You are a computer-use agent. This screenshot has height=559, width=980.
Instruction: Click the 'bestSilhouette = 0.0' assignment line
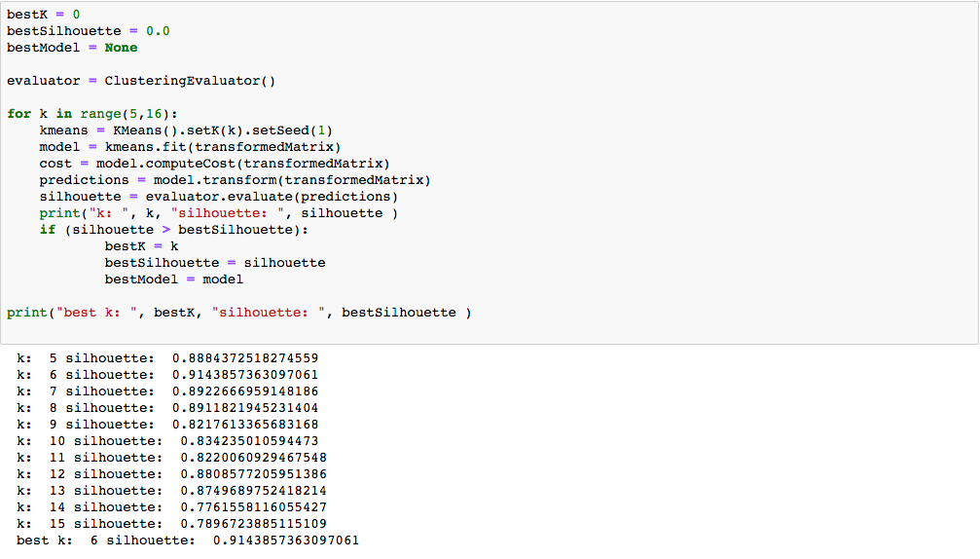pyautogui.click(x=88, y=31)
